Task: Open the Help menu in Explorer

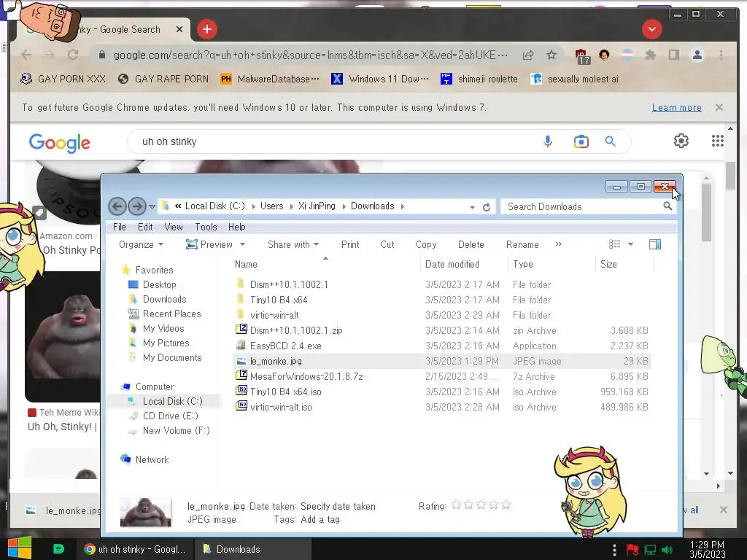Action: 237,227
